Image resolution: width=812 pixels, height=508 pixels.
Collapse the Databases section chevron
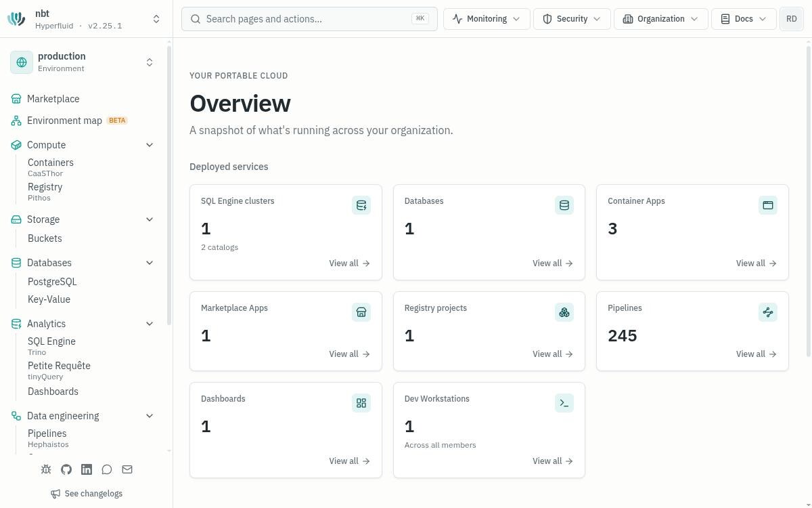[150, 263]
